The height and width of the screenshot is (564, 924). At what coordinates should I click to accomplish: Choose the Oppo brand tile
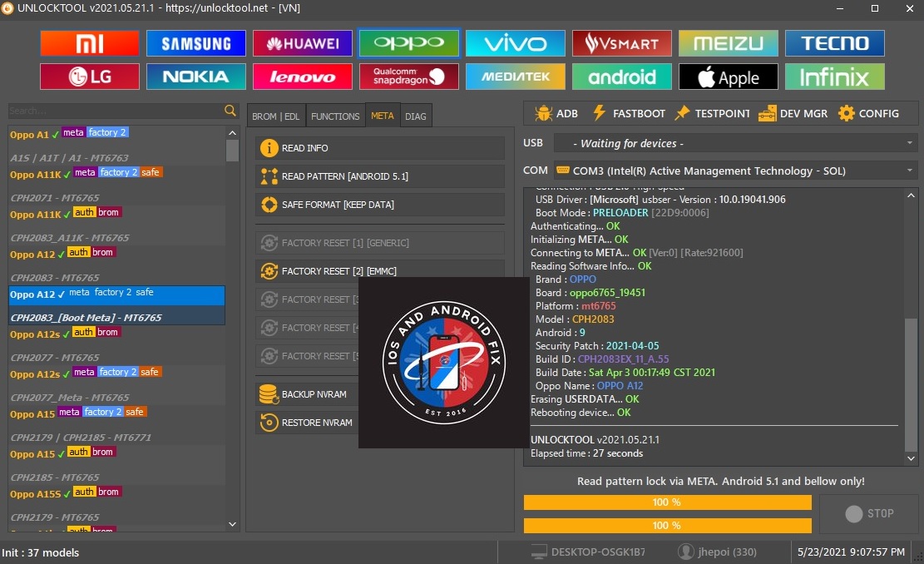(x=409, y=43)
